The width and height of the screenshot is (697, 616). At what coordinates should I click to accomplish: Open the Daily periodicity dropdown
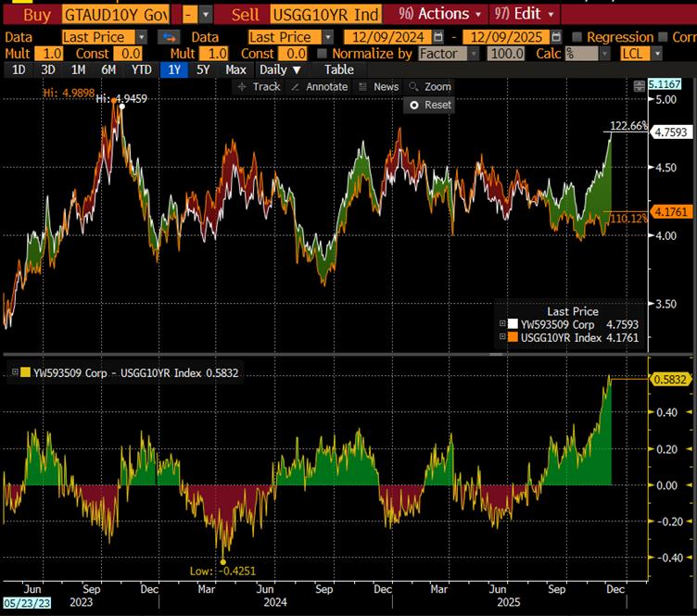[x=280, y=69]
